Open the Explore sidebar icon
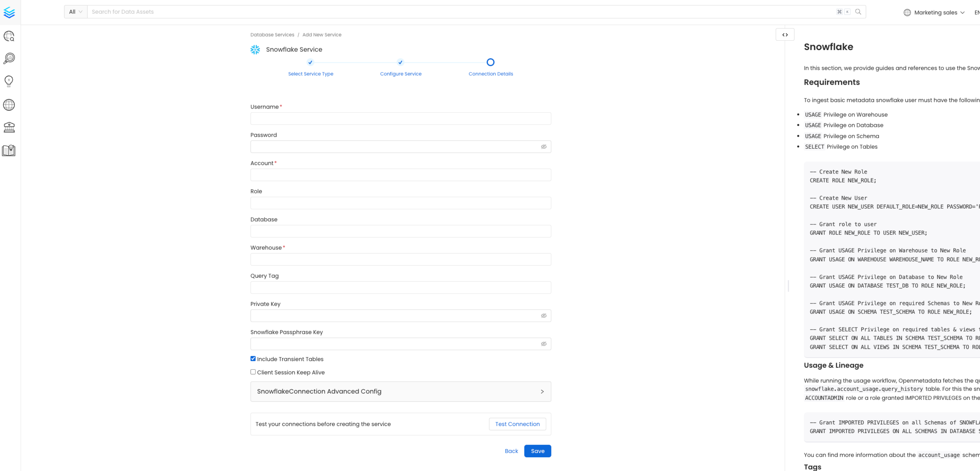This screenshot has height=471, width=980. point(9,36)
